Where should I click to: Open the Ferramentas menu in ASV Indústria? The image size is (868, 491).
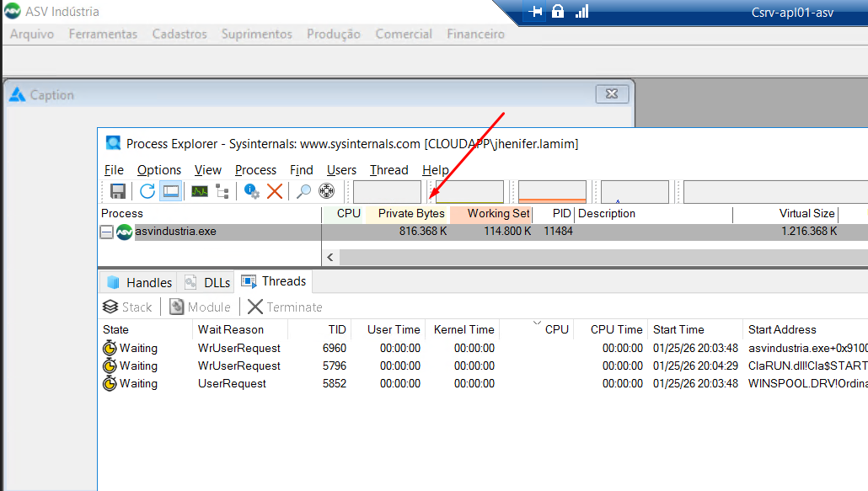(x=103, y=35)
